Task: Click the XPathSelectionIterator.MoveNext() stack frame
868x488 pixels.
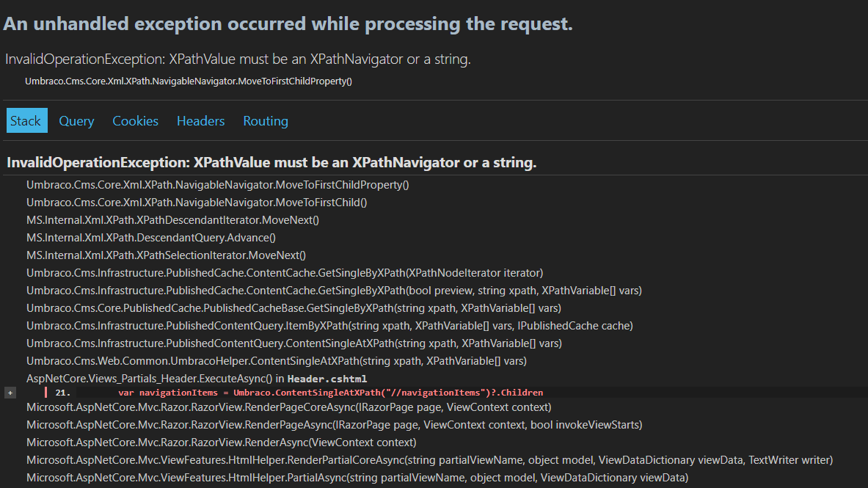Action: tap(166, 255)
